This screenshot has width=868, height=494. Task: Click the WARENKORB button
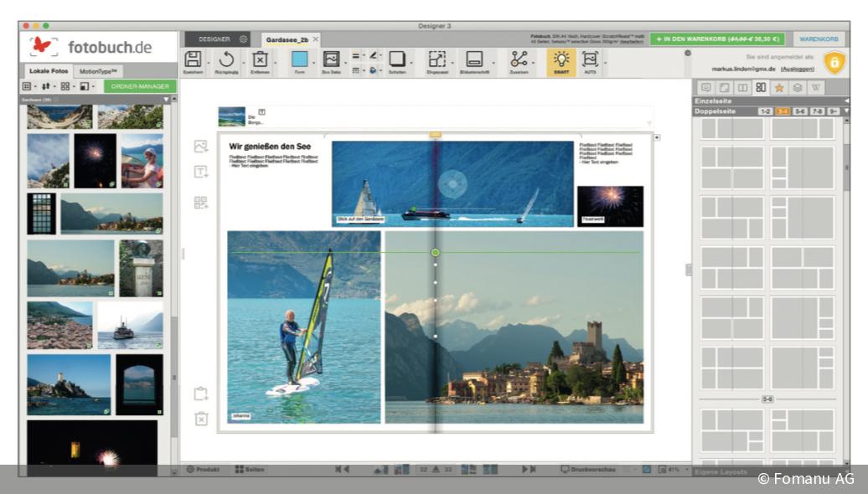coord(819,39)
